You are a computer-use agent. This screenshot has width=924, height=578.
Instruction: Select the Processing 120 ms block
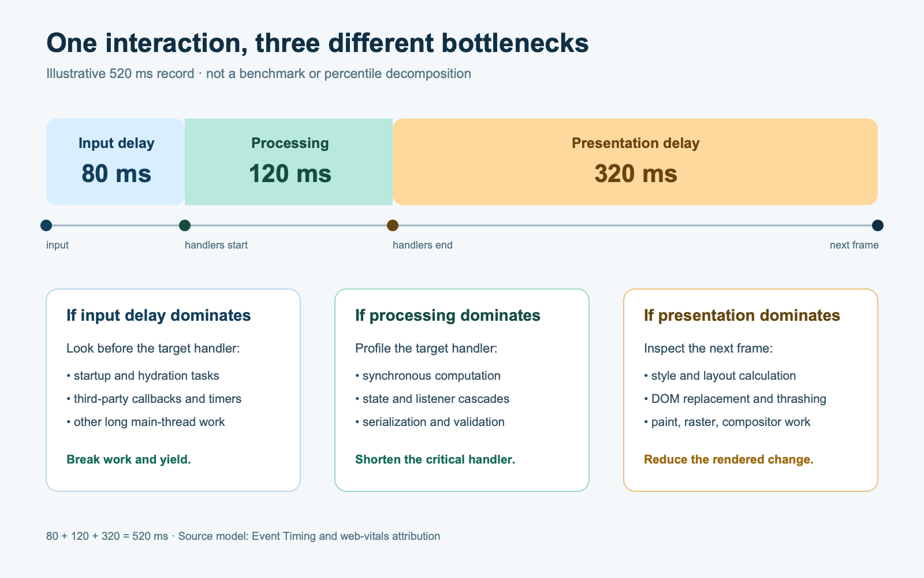point(289,162)
